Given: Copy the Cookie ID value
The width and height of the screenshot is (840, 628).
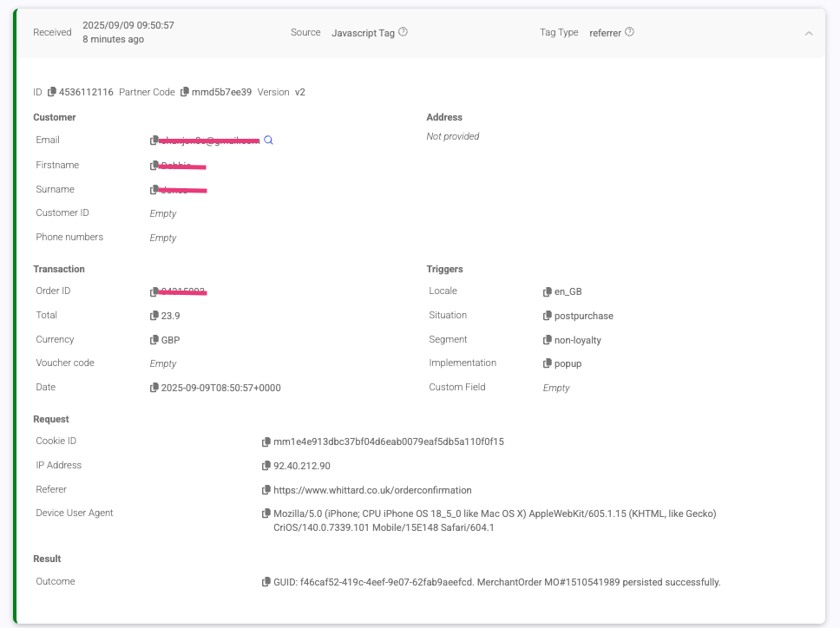Looking at the screenshot, I should pyautogui.click(x=266, y=442).
